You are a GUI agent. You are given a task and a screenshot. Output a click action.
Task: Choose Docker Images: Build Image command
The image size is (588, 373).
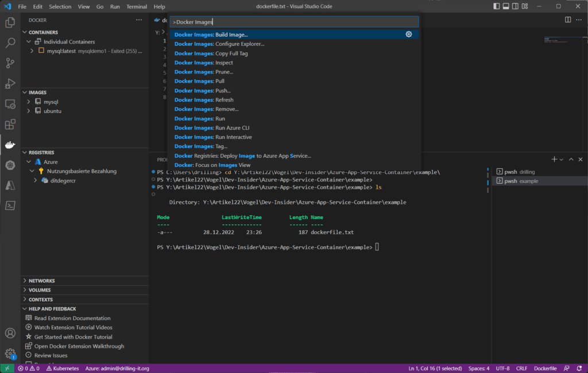pyautogui.click(x=295, y=34)
